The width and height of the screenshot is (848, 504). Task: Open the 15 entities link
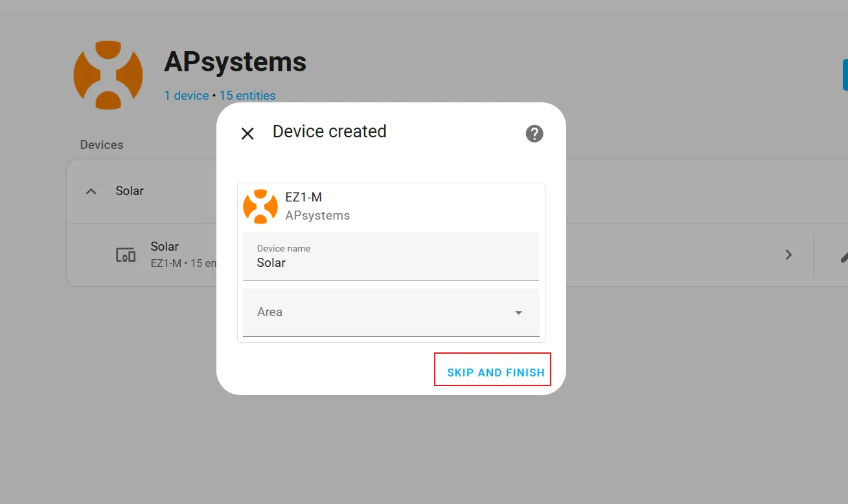pos(247,96)
